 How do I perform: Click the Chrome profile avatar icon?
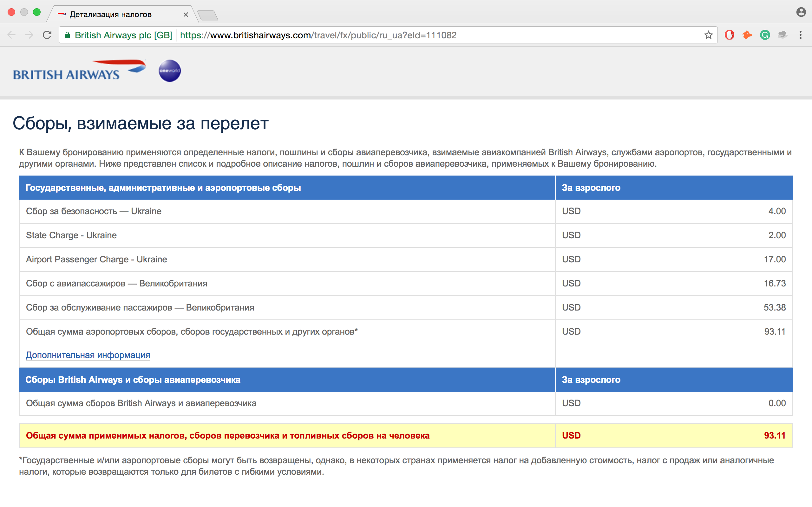tap(801, 12)
